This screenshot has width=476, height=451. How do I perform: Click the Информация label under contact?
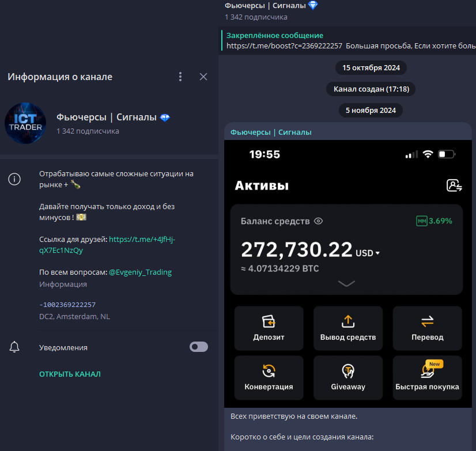click(63, 285)
